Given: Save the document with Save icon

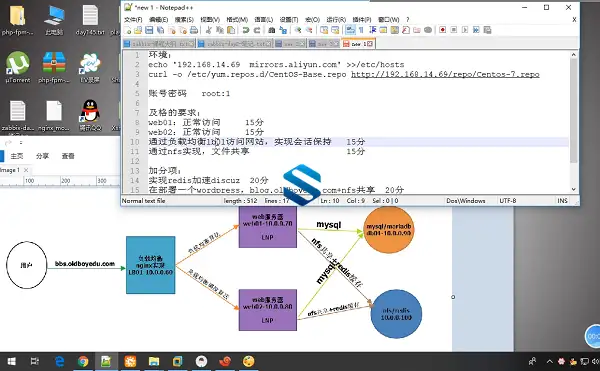Looking at the screenshot, I should (x=149, y=30).
